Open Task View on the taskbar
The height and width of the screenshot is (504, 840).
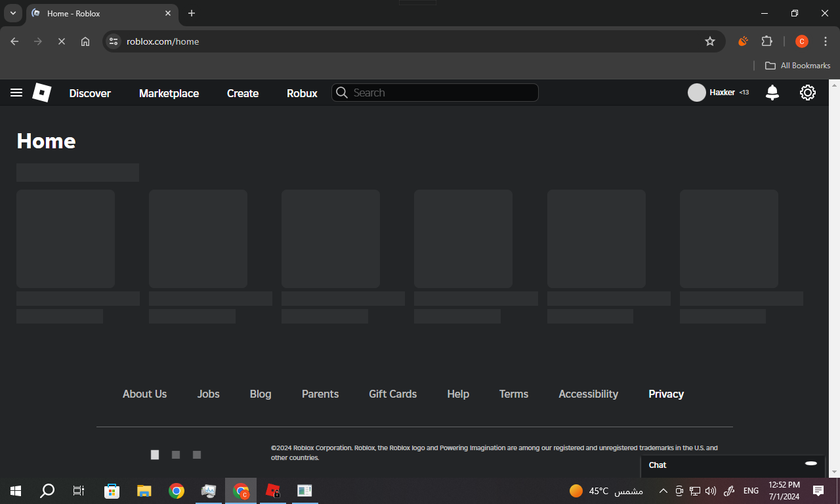point(79,490)
